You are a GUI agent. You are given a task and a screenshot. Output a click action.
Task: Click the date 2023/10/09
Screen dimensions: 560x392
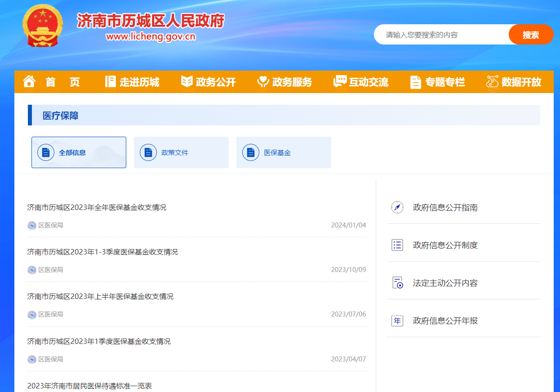349,270
